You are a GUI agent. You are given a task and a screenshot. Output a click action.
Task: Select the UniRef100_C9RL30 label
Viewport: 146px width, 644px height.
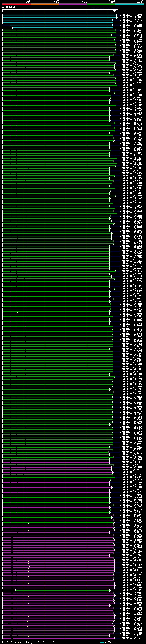click(x=131, y=517)
